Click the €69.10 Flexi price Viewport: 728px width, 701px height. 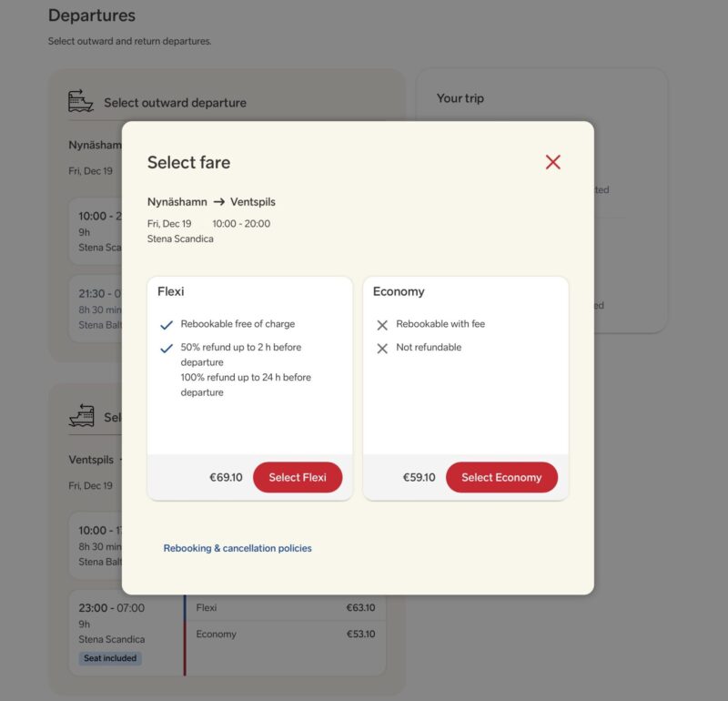(226, 478)
